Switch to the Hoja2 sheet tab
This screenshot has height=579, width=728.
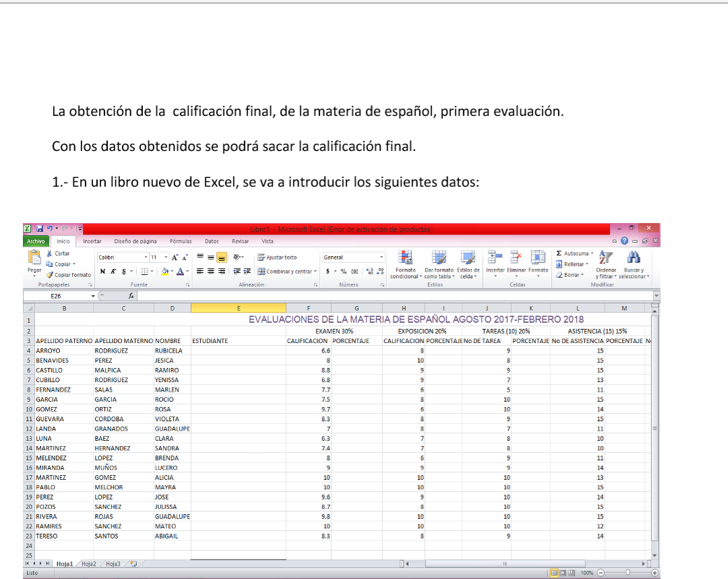(x=88, y=563)
